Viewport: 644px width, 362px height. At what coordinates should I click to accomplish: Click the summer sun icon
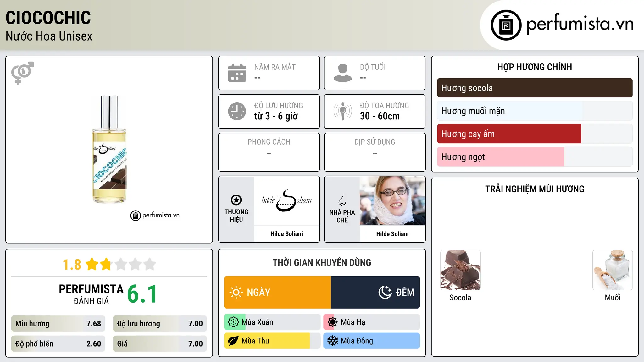[x=333, y=322]
